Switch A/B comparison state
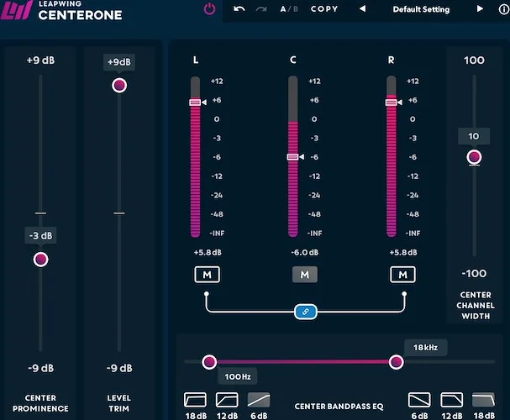 coord(288,9)
